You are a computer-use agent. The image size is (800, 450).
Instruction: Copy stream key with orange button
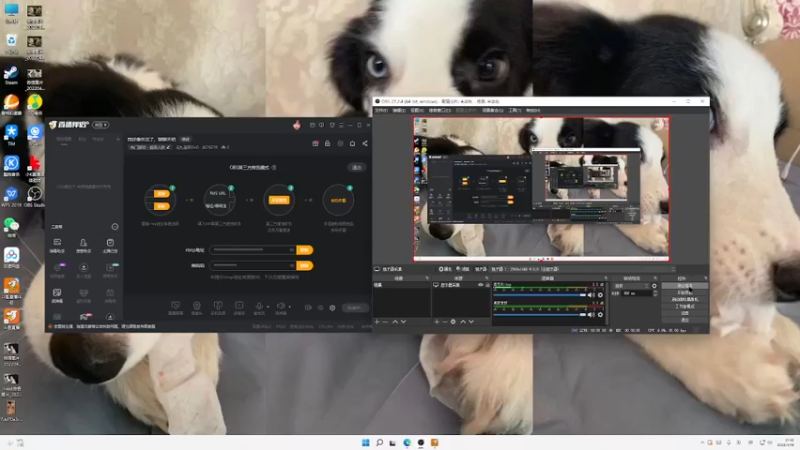pyautogui.click(x=305, y=265)
